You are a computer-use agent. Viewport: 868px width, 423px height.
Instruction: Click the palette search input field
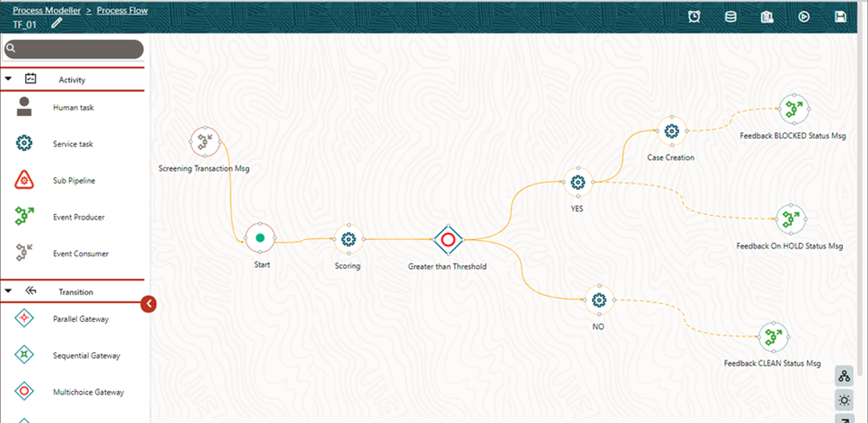(73, 48)
